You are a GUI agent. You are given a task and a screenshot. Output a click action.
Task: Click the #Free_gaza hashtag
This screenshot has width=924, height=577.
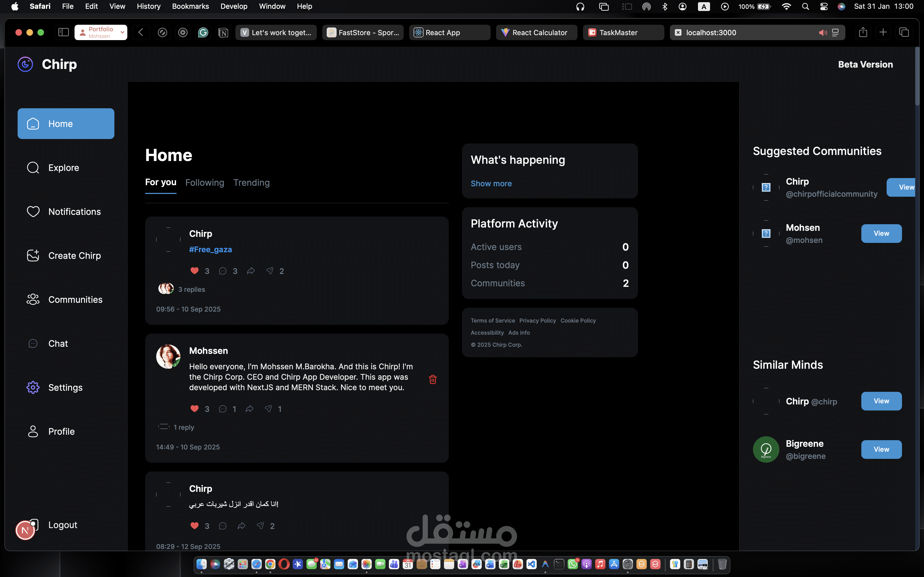coord(210,249)
